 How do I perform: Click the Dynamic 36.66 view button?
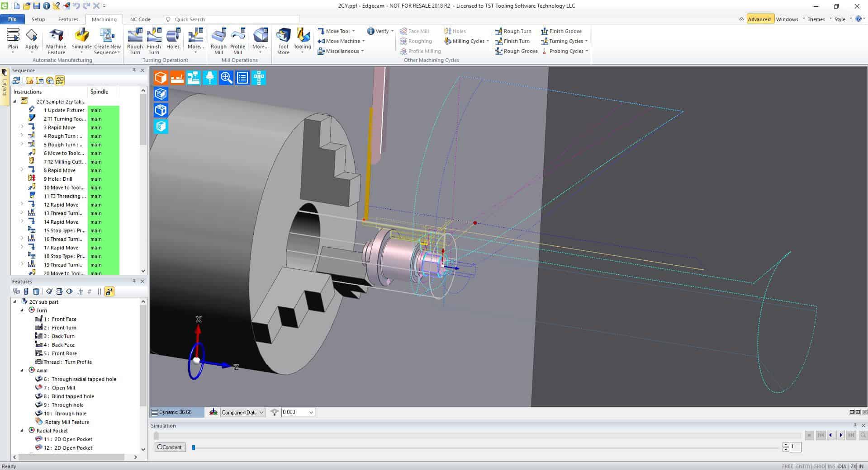point(177,412)
